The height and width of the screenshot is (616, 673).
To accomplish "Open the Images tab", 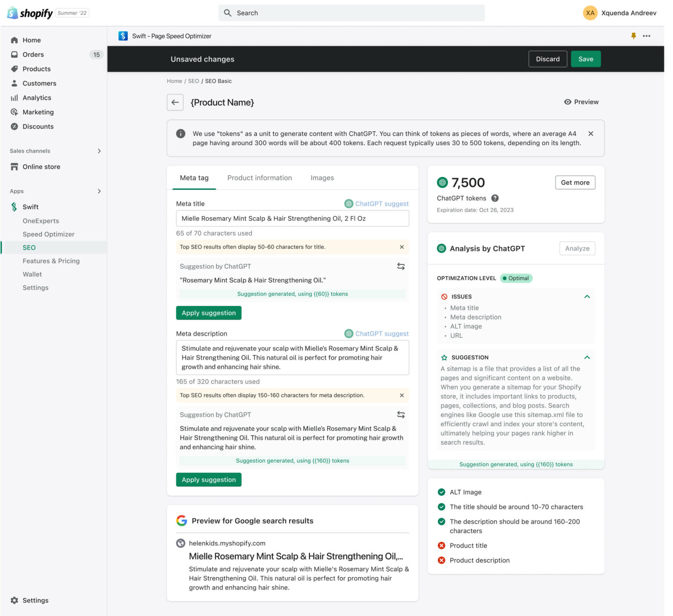I will coord(322,178).
